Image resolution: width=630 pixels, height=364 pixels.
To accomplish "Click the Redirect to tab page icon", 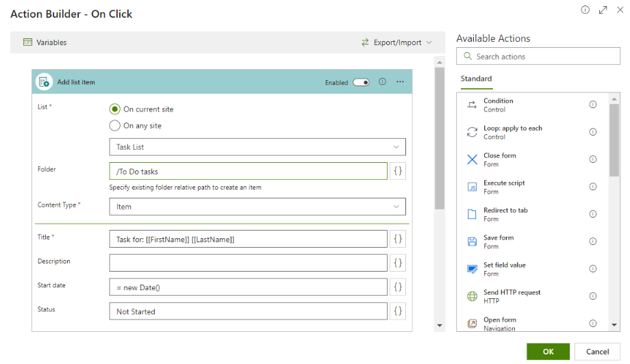I will pos(472,214).
